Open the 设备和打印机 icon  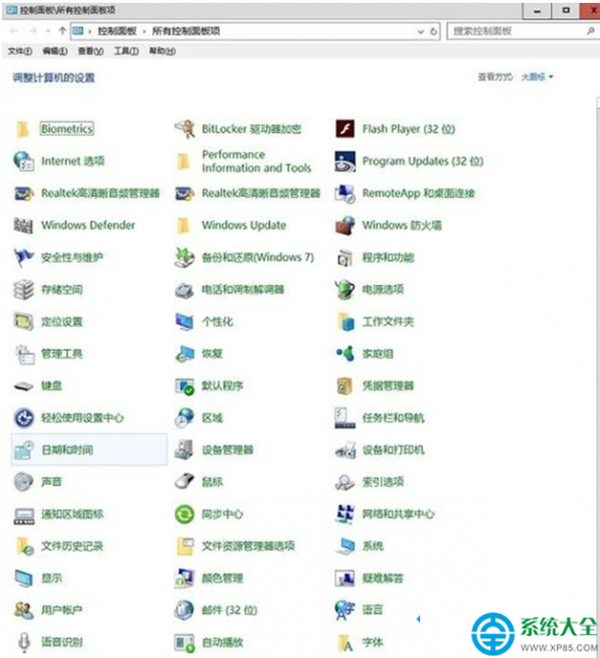[x=345, y=450]
